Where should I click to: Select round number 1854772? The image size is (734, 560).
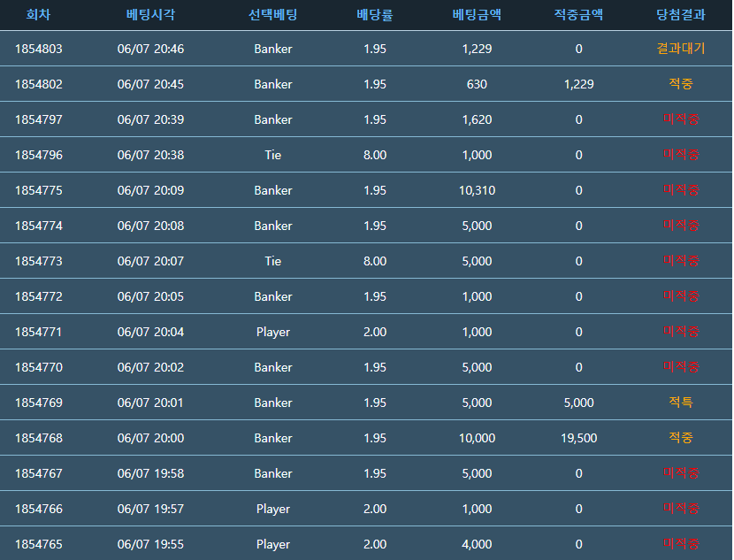(x=38, y=296)
